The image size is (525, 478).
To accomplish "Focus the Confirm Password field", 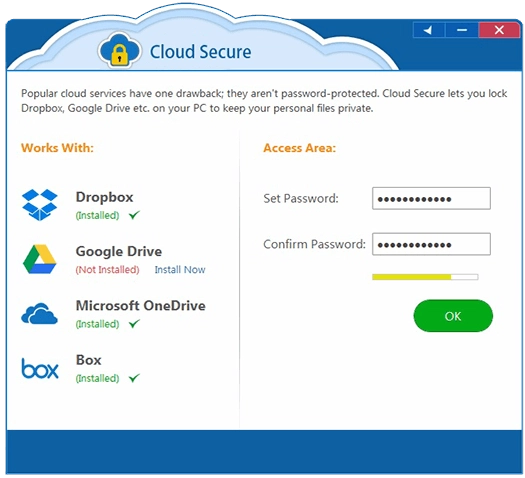I will (x=431, y=244).
